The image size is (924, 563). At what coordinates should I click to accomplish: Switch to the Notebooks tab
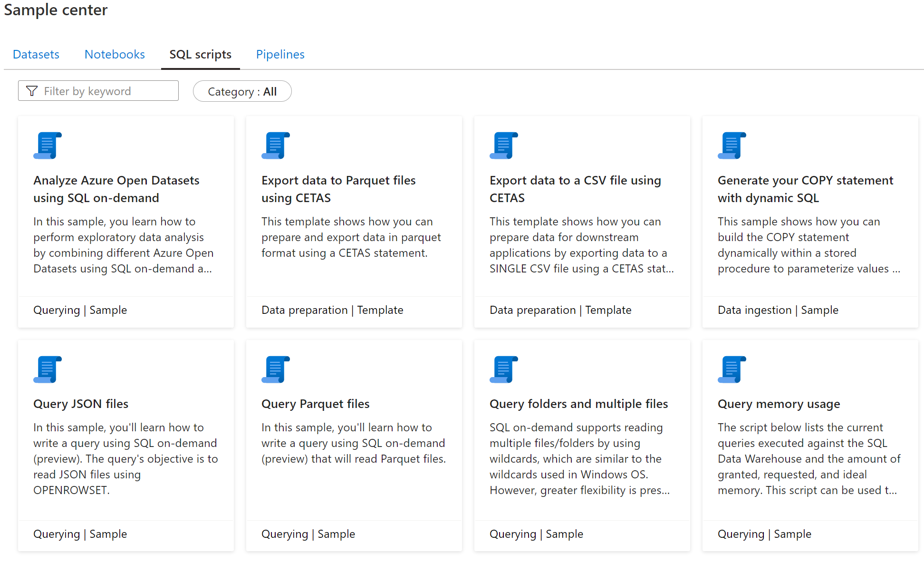pyautogui.click(x=115, y=54)
